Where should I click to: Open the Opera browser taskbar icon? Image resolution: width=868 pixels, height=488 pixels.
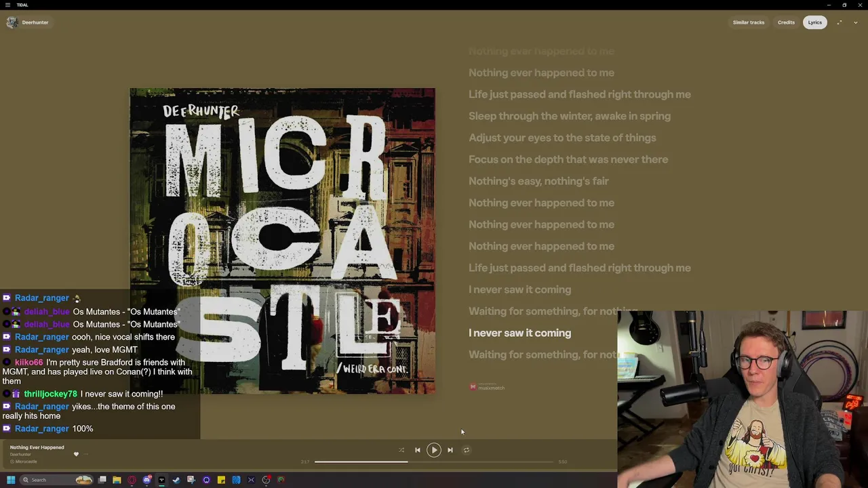pyautogui.click(x=132, y=480)
